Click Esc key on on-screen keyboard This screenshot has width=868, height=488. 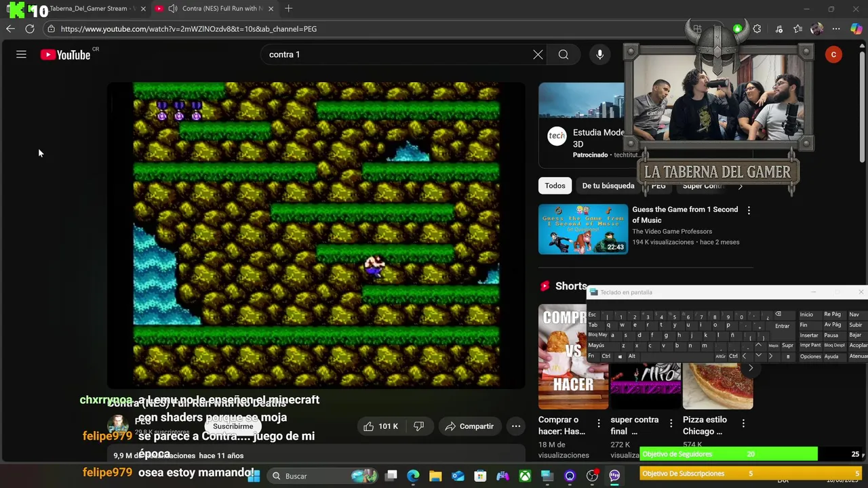[593, 314]
